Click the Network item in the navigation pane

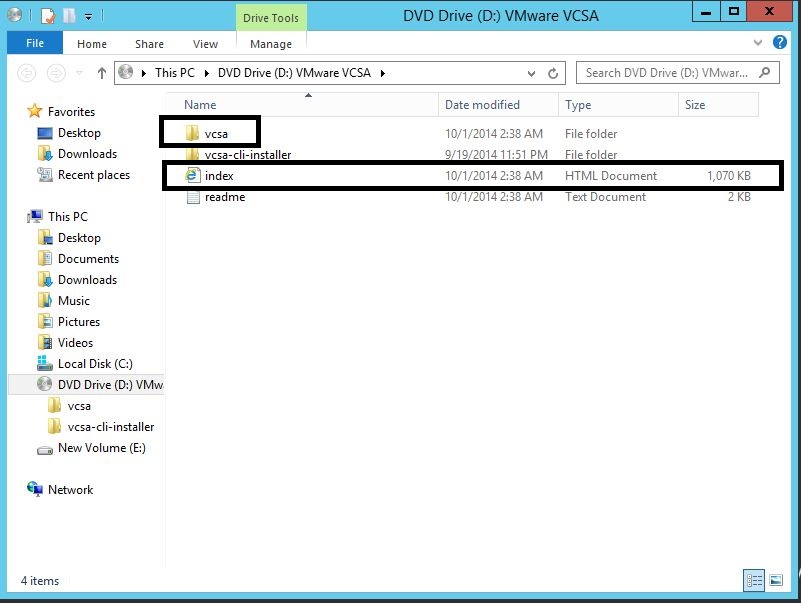coord(70,490)
